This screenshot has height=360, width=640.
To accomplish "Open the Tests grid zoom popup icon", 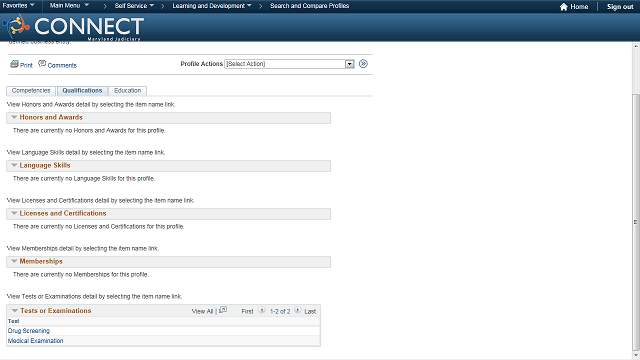I will pyautogui.click(x=223, y=310).
